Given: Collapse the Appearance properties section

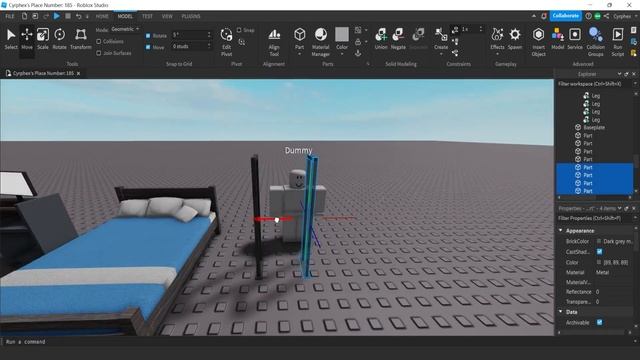Looking at the screenshot, I should pyautogui.click(x=560, y=231).
